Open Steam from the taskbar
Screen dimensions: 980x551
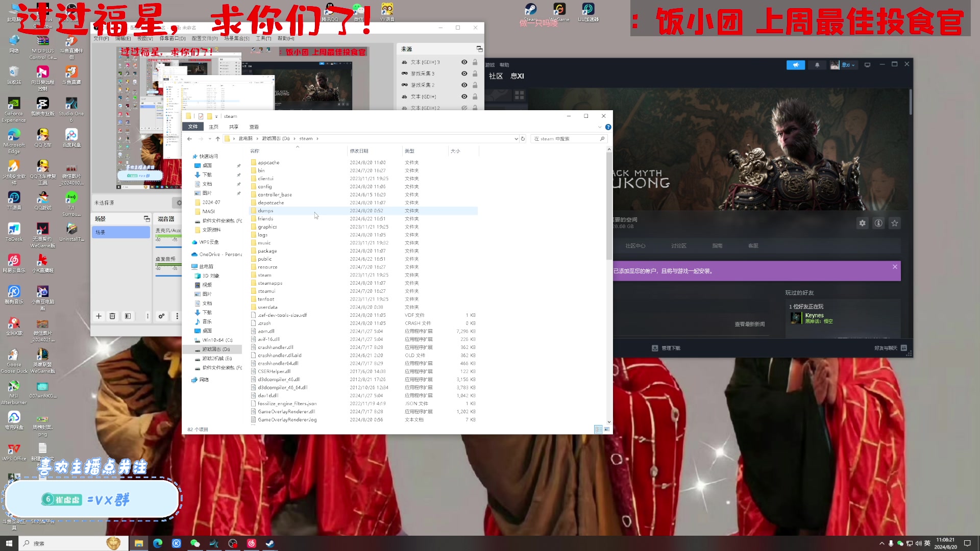270,543
